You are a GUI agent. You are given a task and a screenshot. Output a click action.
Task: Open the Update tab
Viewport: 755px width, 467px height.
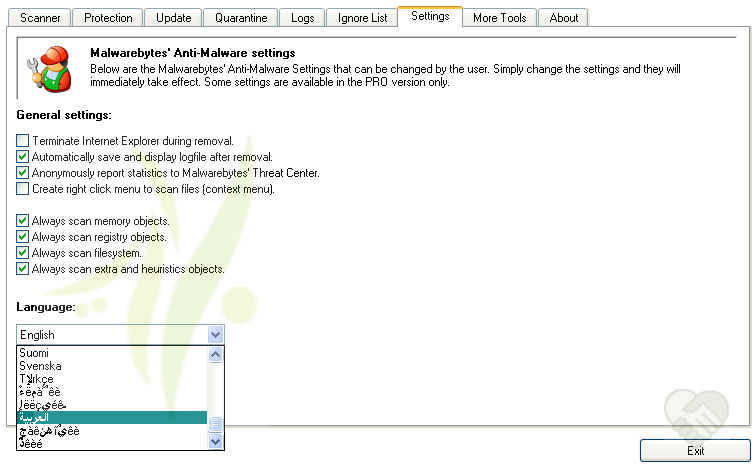tap(173, 18)
